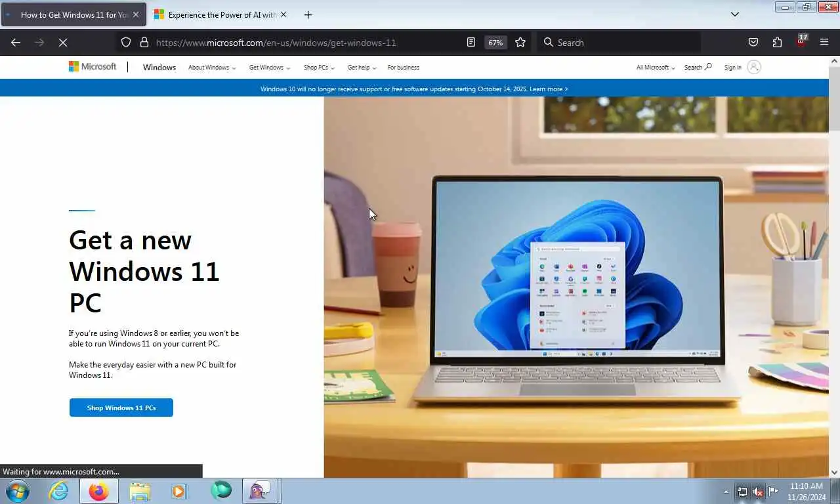The image size is (840, 504).
Task: Stop loading the page
Action: (x=63, y=43)
